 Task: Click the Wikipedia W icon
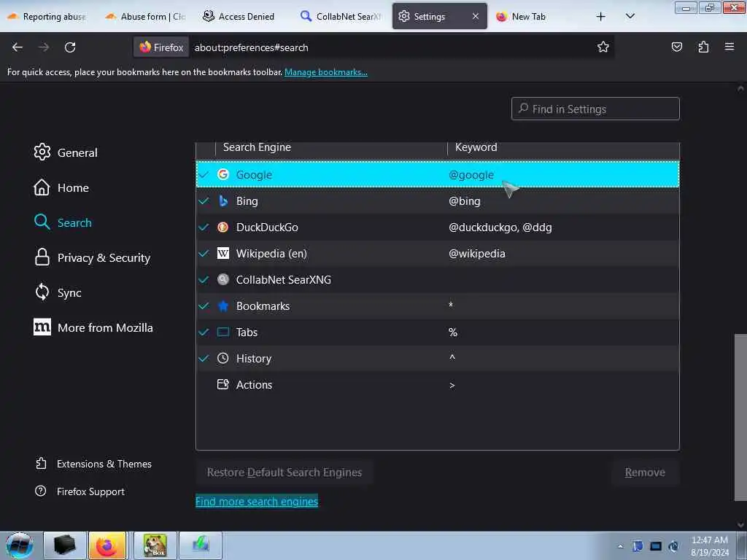tap(223, 253)
